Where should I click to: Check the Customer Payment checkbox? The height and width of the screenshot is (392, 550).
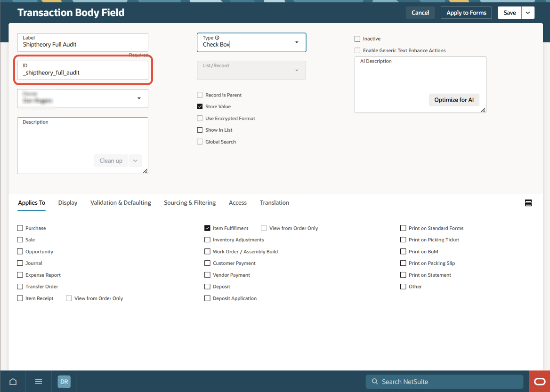[207, 264]
